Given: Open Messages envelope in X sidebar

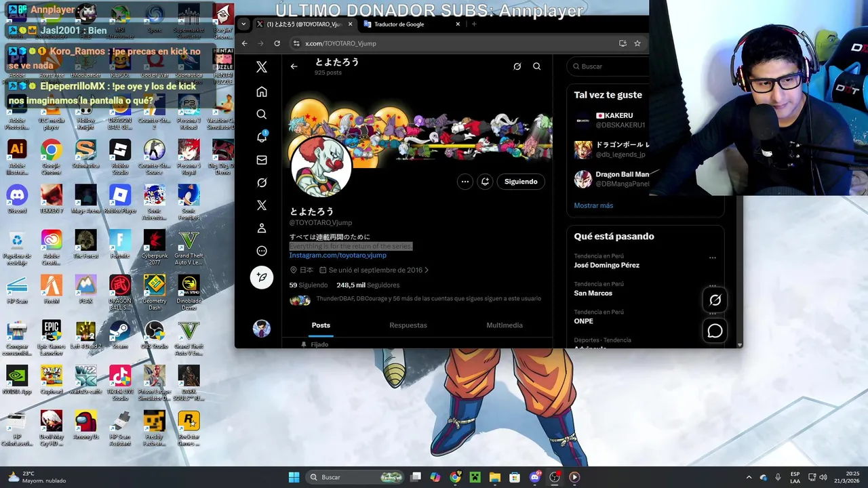Looking at the screenshot, I should (262, 160).
